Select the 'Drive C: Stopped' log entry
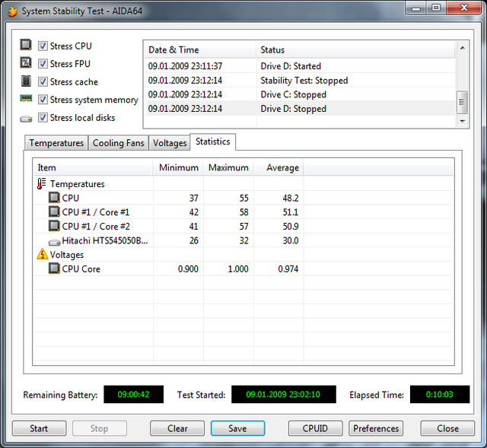The image size is (487, 448). tap(300, 94)
